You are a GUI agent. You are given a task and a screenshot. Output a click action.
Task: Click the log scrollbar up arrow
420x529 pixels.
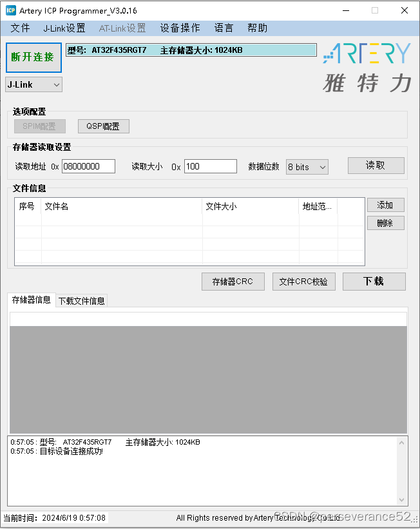tap(401, 443)
